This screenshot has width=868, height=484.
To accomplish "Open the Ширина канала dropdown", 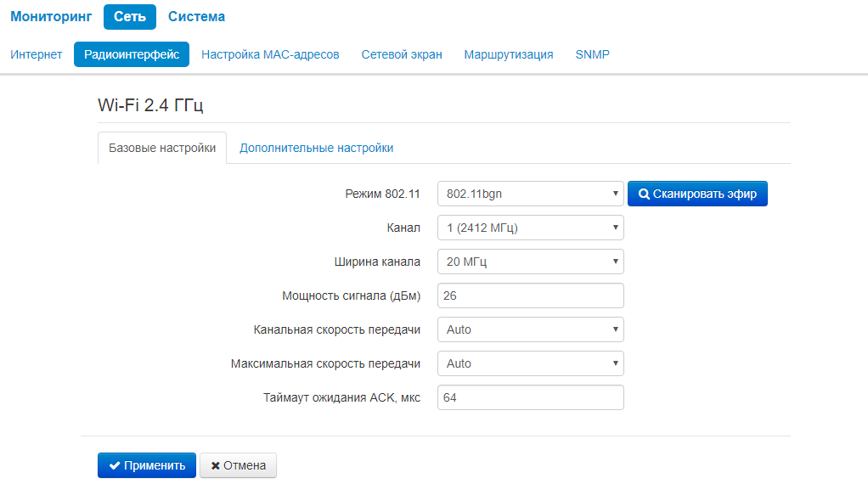I will tap(530, 262).
